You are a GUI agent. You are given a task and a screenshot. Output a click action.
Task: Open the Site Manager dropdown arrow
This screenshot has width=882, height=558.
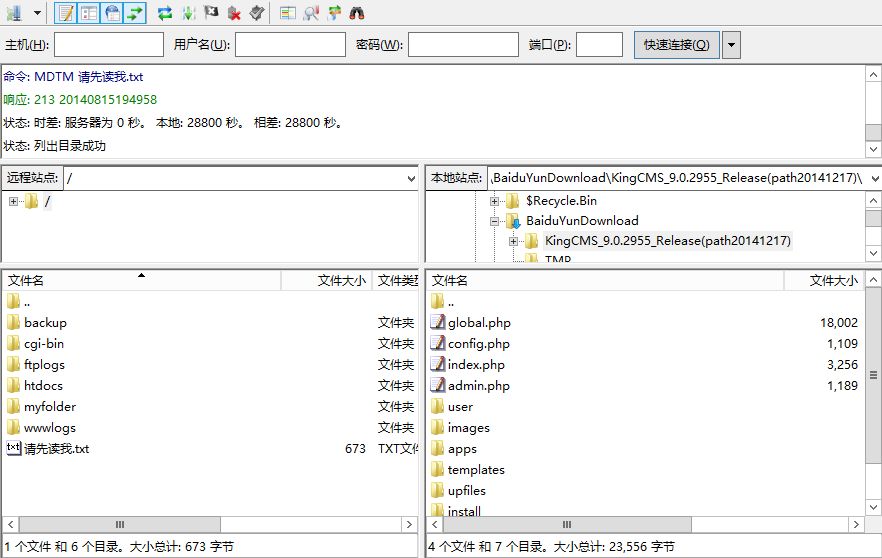pos(37,12)
